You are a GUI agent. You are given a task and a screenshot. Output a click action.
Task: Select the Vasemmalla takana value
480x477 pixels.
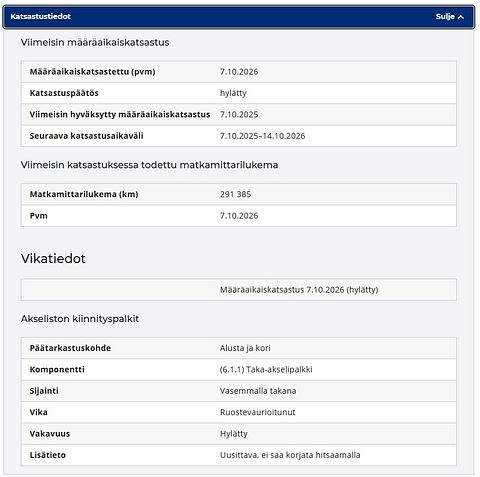click(258, 391)
